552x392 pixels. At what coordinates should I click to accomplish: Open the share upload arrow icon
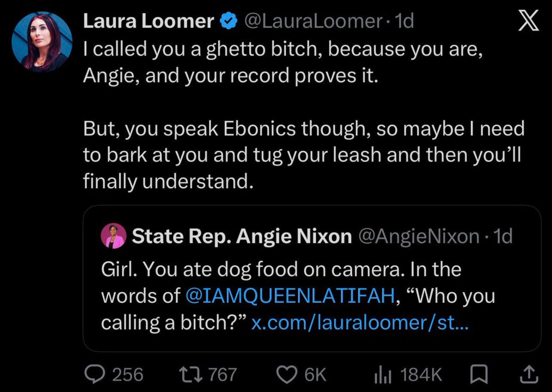(x=529, y=374)
